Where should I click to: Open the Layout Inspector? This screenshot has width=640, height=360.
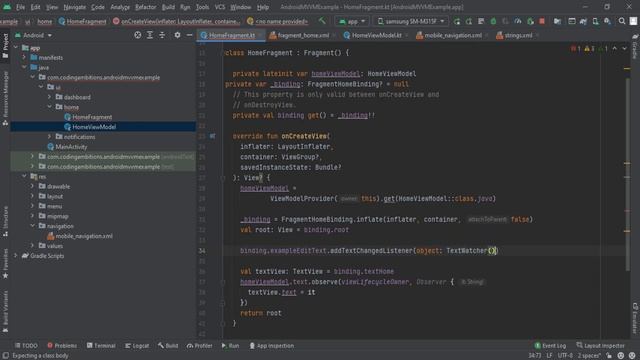(x=600, y=346)
